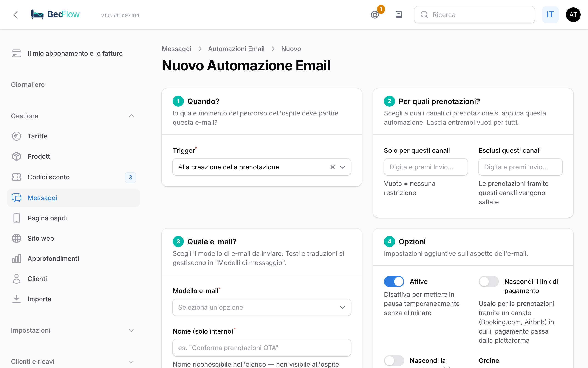Click the AT user avatar

(573, 14)
